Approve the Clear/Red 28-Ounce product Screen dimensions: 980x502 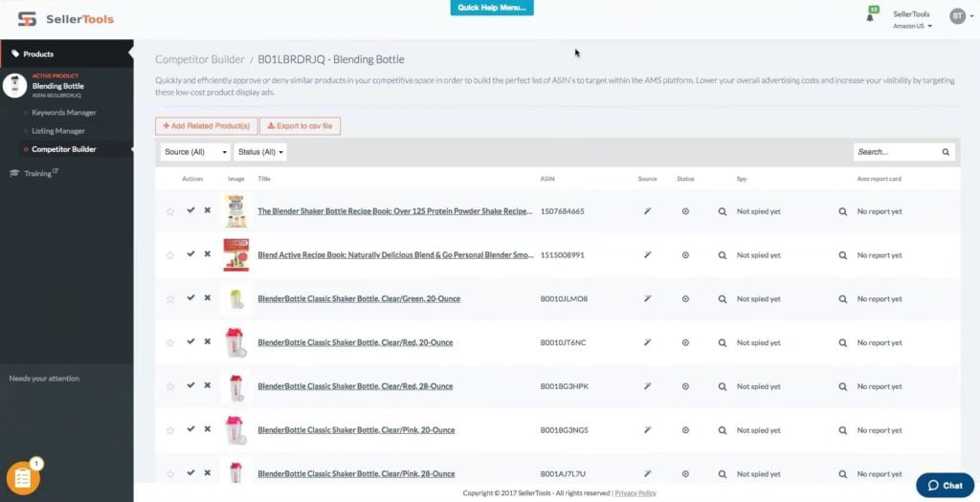click(190, 385)
